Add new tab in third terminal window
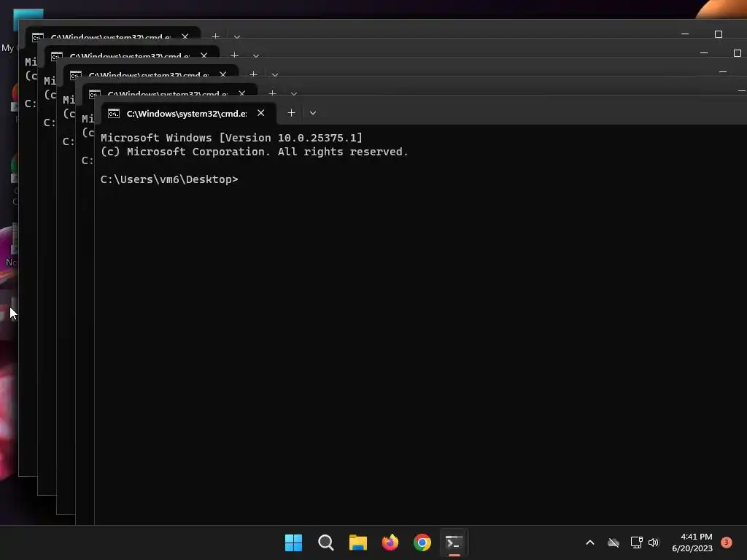This screenshot has height=560, width=747. (x=253, y=75)
